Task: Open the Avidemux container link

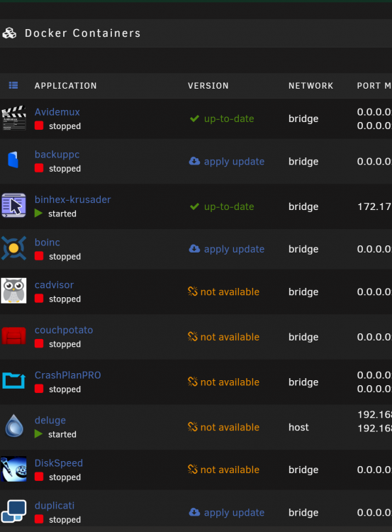Action: (57, 112)
